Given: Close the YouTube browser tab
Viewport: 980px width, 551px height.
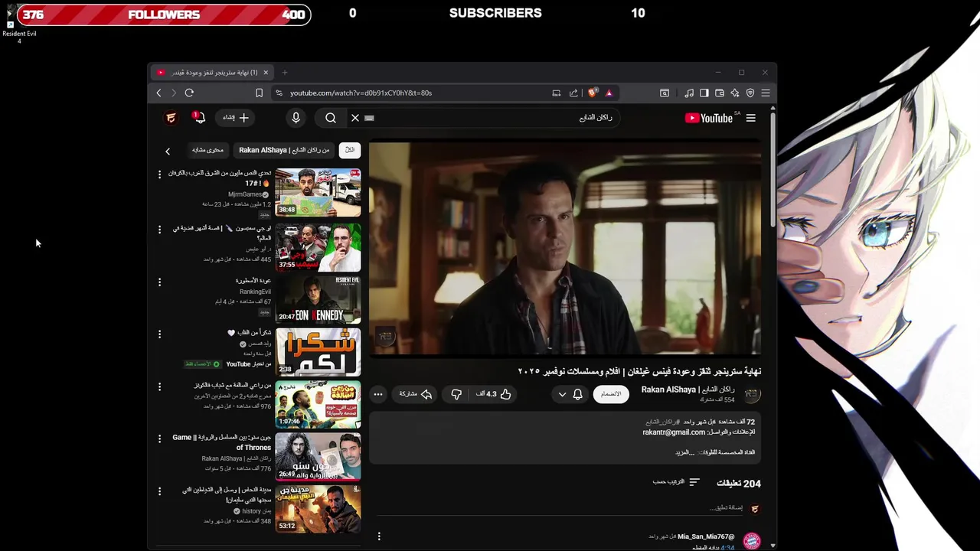Looking at the screenshot, I should 266,73.
